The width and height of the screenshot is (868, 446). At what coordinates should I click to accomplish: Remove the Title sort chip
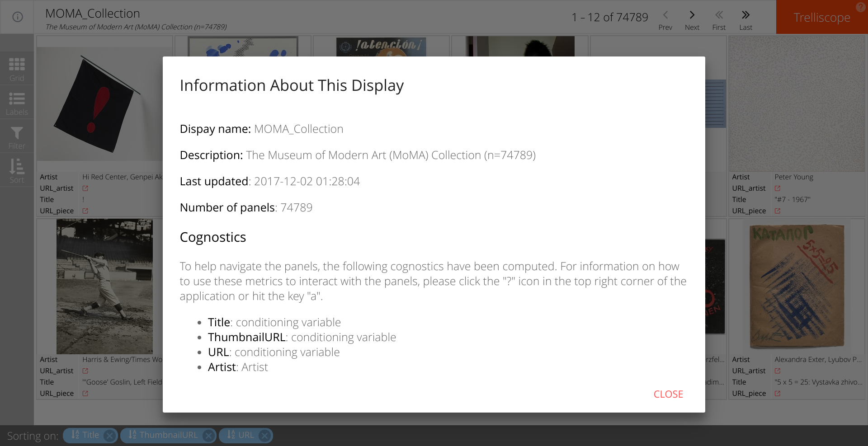click(109, 436)
